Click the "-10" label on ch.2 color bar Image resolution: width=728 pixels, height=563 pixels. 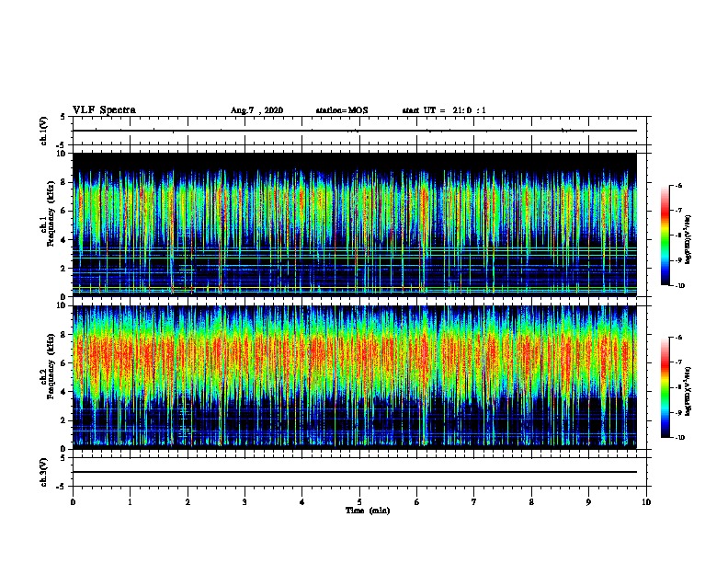[x=680, y=437]
